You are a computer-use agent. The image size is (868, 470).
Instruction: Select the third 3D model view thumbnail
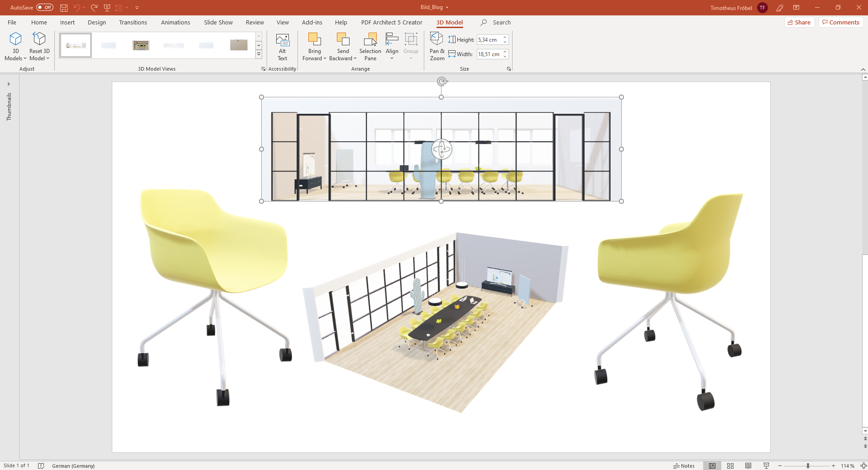tap(141, 45)
